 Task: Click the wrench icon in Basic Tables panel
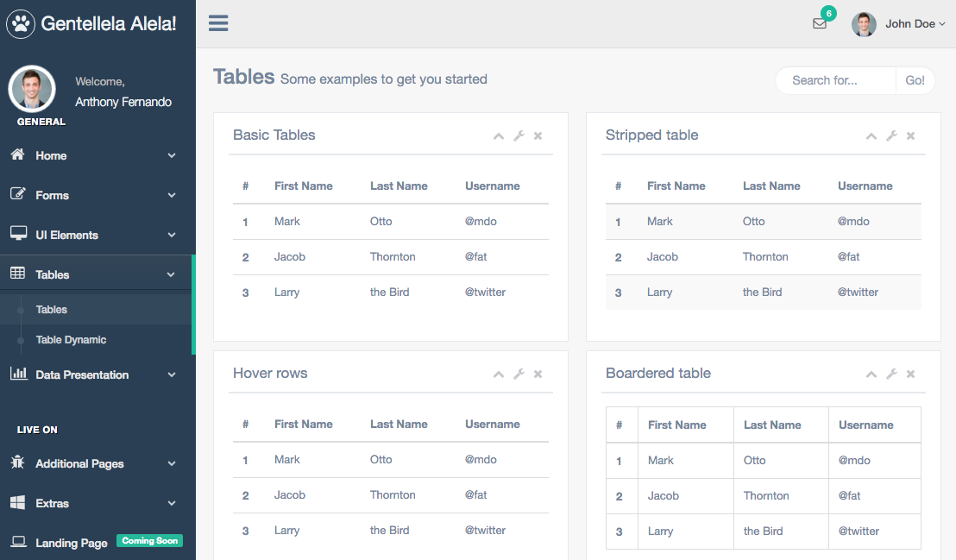pos(519,135)
